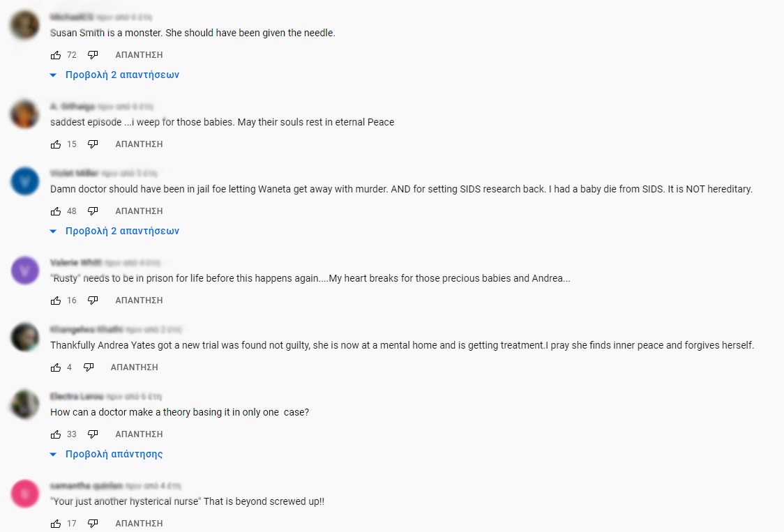Viewport: 784px width, 532px height.
Task: Open the blue avatar on SIDS comment
Action: coord(25,181)
